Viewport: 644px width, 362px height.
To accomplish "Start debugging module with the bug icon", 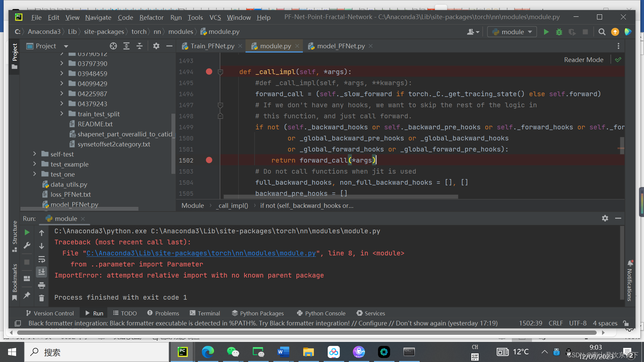I will [559, 32].
